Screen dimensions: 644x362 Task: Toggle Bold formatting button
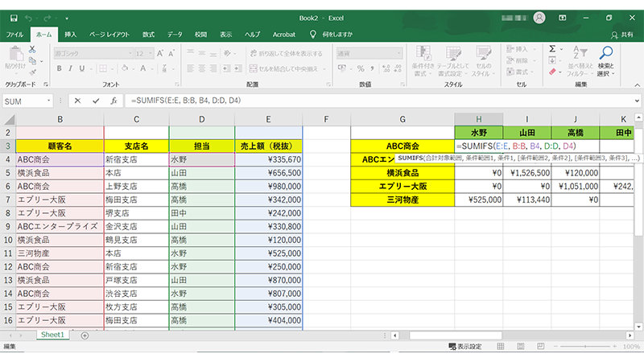(x=59, y=68)
